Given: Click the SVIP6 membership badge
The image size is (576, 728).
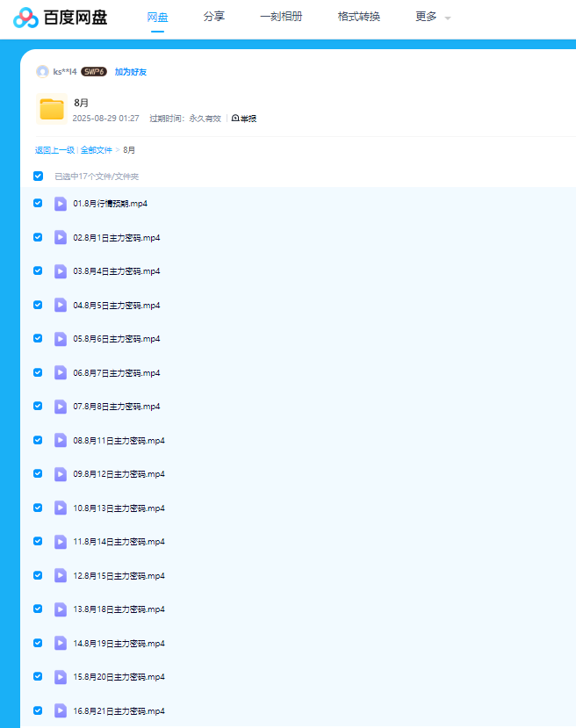Looking at the screenshot, I should [x=94, y=71].
